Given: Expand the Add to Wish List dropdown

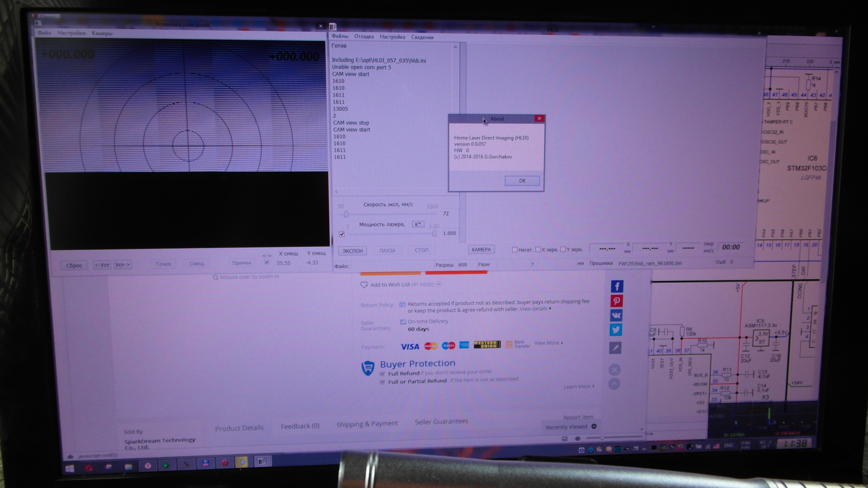Looking at the screenshot, I should click(x=439, y=284).
